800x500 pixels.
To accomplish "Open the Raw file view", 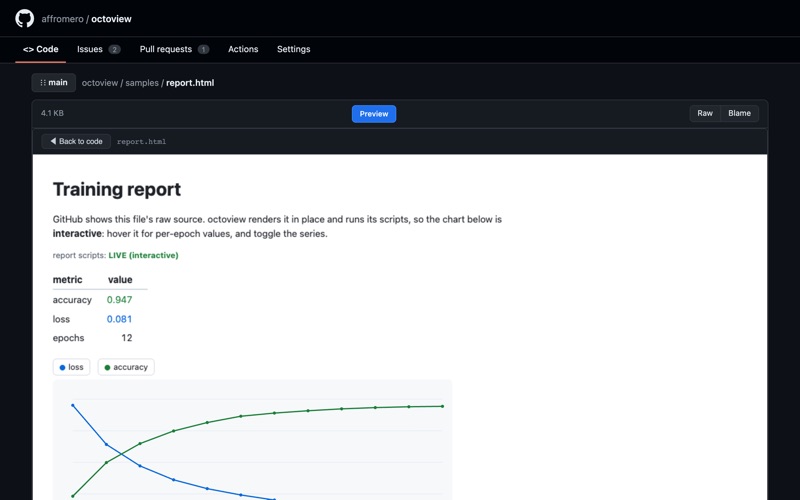I will 705,113.
